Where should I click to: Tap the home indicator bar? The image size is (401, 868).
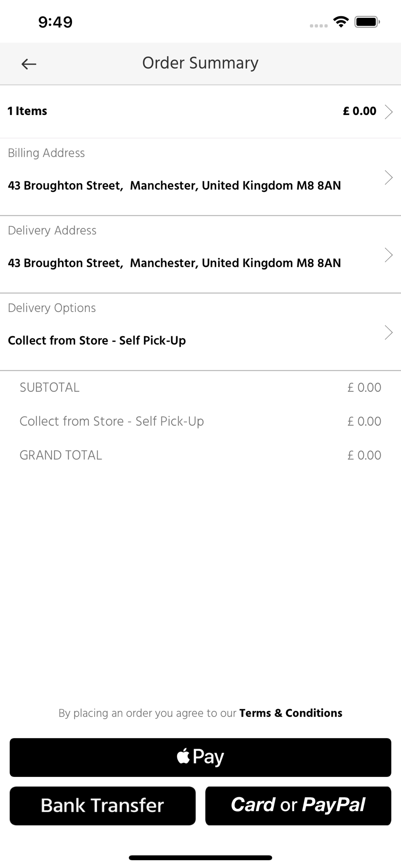tap(200, 858)
